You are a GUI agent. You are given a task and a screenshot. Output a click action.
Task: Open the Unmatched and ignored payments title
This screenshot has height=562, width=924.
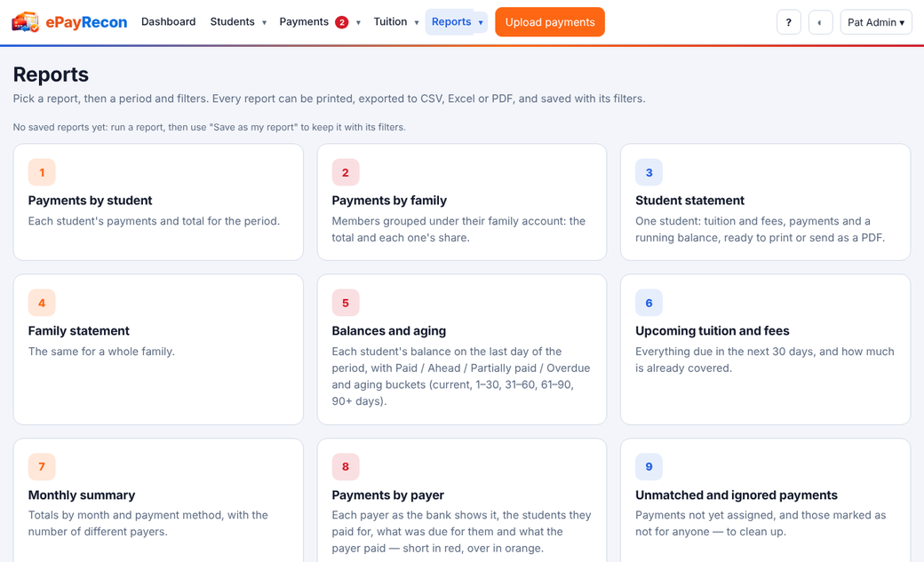(736, 495)
